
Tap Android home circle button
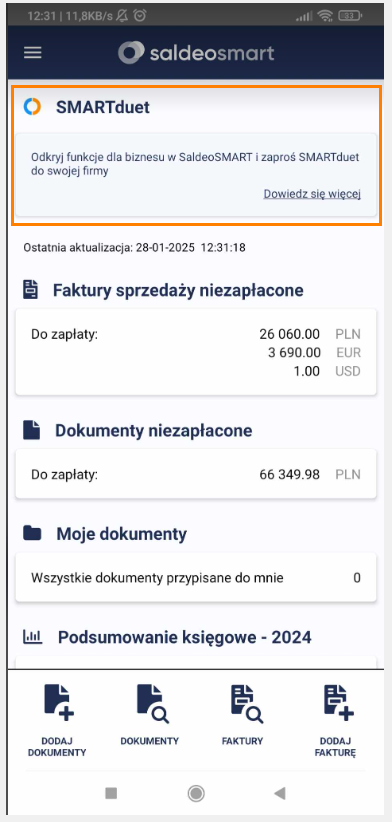(196, 794)
